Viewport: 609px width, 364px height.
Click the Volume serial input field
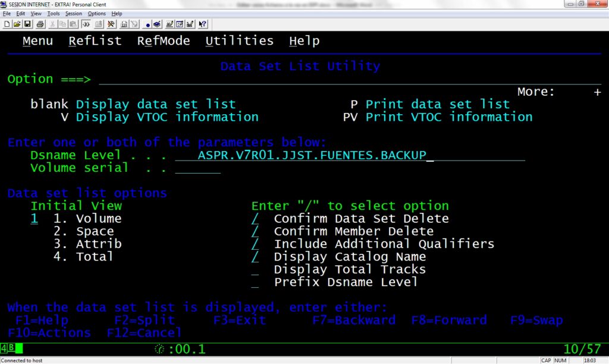[198, 168]
